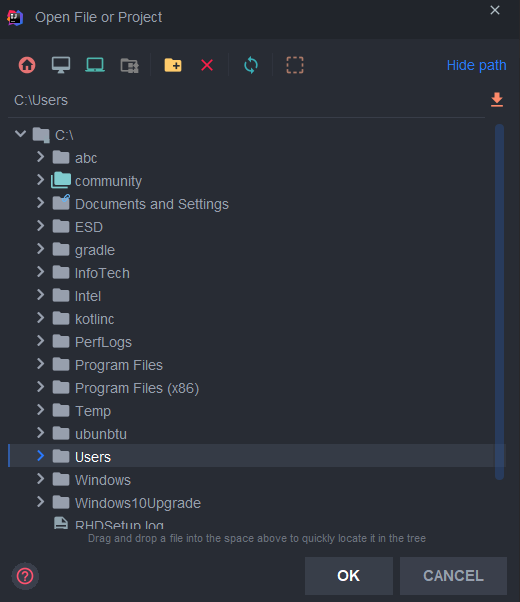
Task: Expand the Temp folder
Action: [x=40, y=410]
